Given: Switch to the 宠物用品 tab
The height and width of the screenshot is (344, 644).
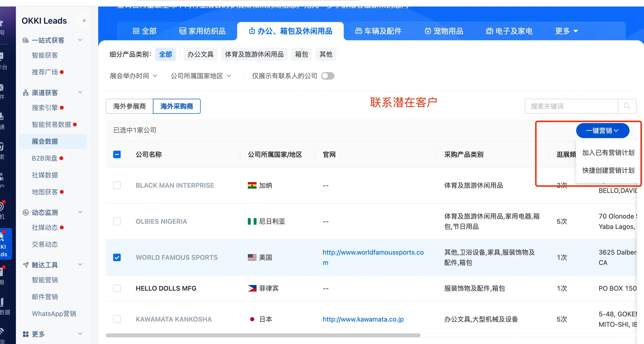Looking at the screenshot, I should [444, 31].
